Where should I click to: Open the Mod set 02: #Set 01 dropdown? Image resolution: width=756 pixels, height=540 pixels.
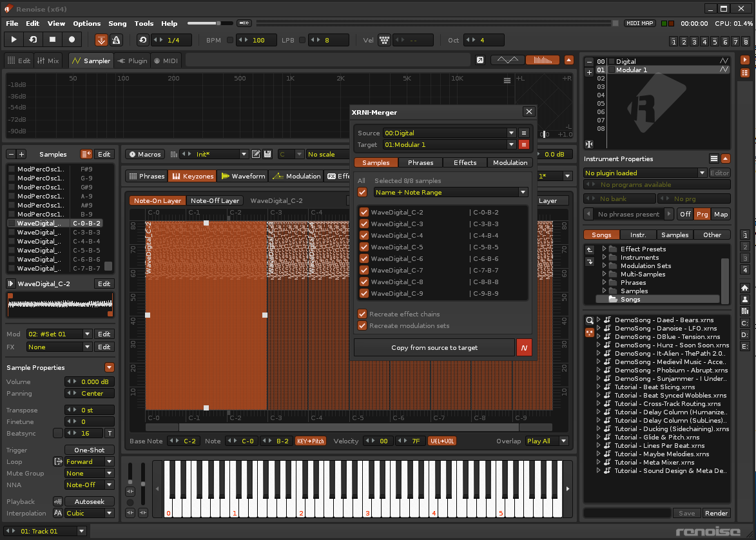point(59,334)
